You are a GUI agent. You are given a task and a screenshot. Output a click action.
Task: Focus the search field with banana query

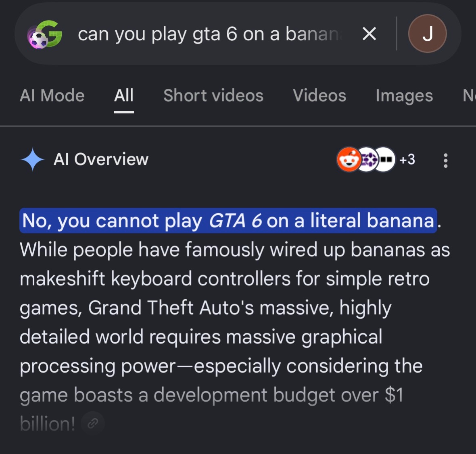coord(209,34)
